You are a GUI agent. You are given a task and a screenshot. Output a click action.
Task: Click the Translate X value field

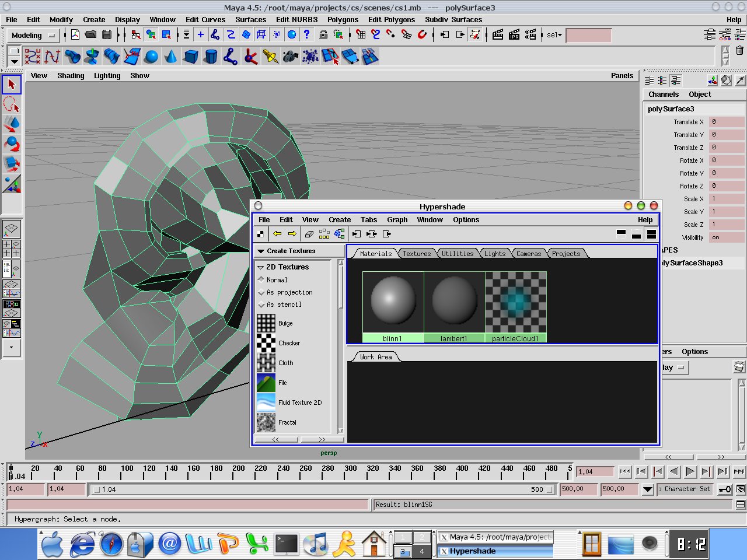pyautogui.click(x=727, y=122)
